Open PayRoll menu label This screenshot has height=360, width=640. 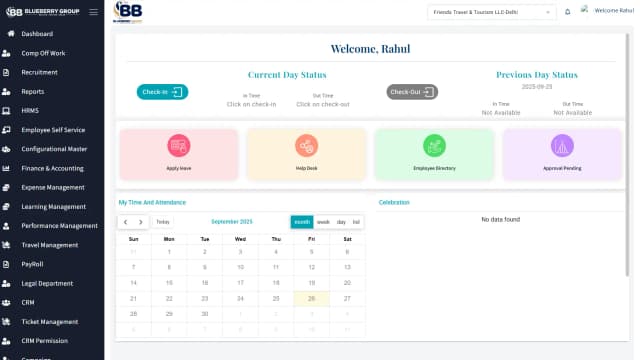(32, 264)
